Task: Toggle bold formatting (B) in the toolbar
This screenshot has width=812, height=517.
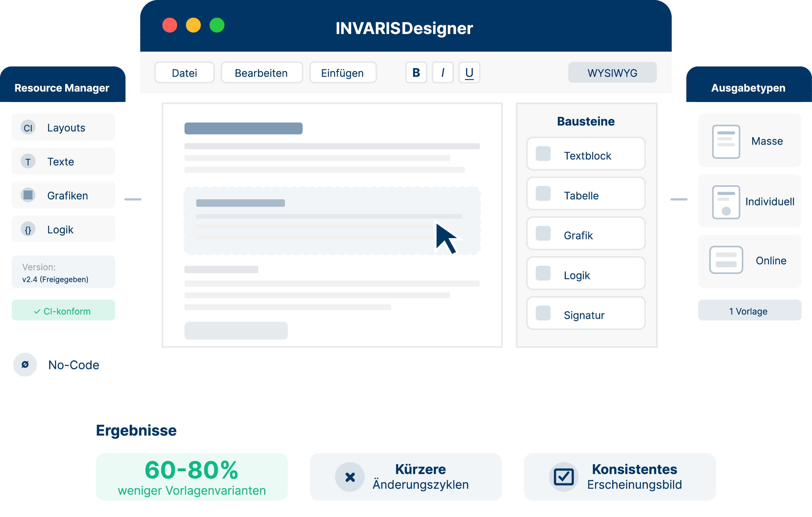Action: pyautogui.click(x=416, y=73)
